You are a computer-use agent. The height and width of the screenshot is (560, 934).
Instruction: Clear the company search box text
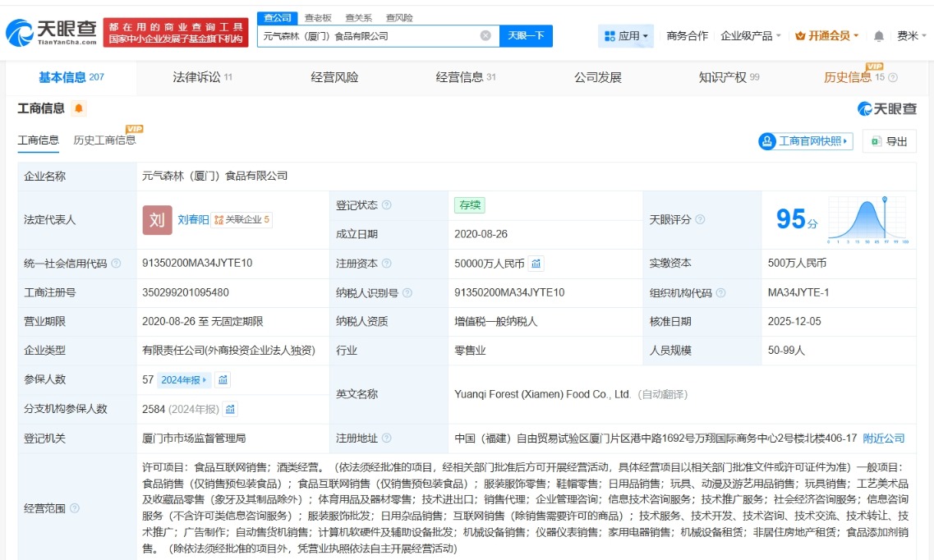(x=485, y=35)
